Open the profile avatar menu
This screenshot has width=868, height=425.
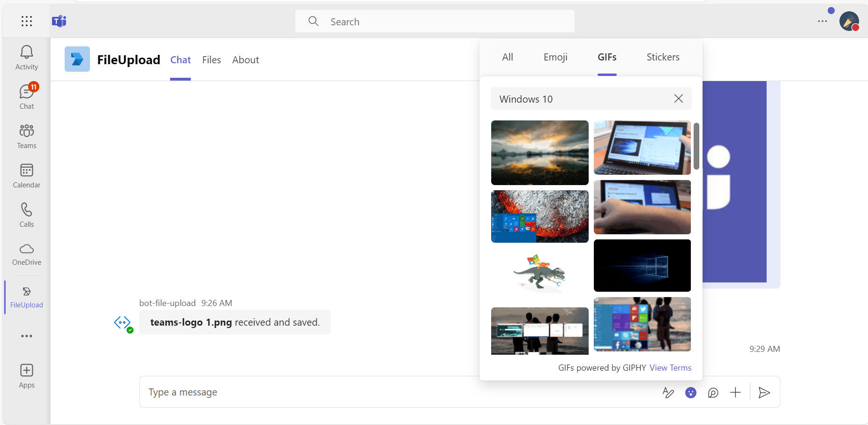[849, 21]
